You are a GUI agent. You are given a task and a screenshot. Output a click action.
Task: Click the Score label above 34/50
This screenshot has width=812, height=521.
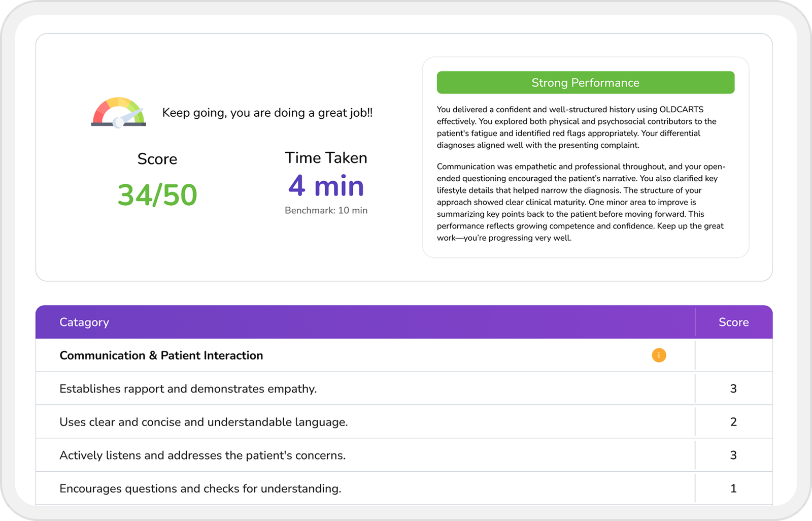coord(157,159)
